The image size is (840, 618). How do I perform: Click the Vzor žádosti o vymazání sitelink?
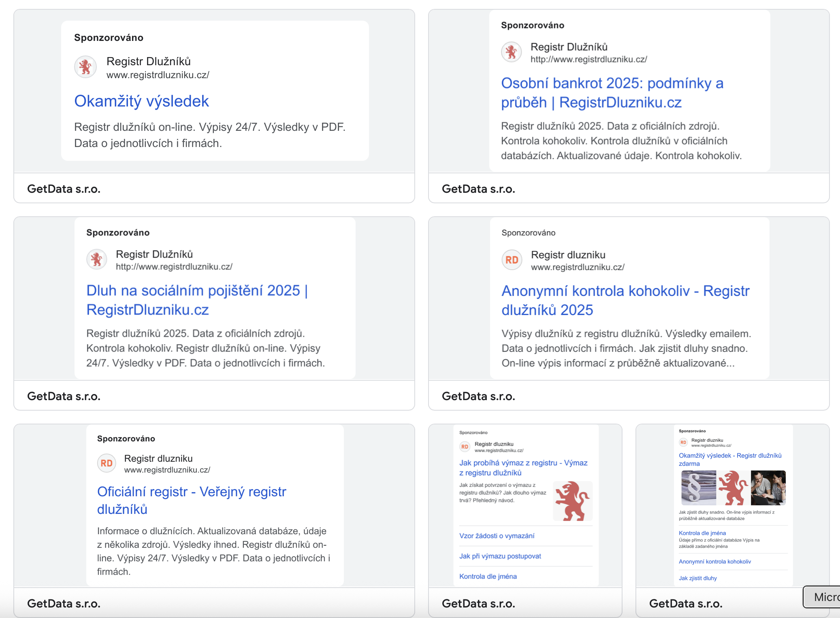(497, 536)
